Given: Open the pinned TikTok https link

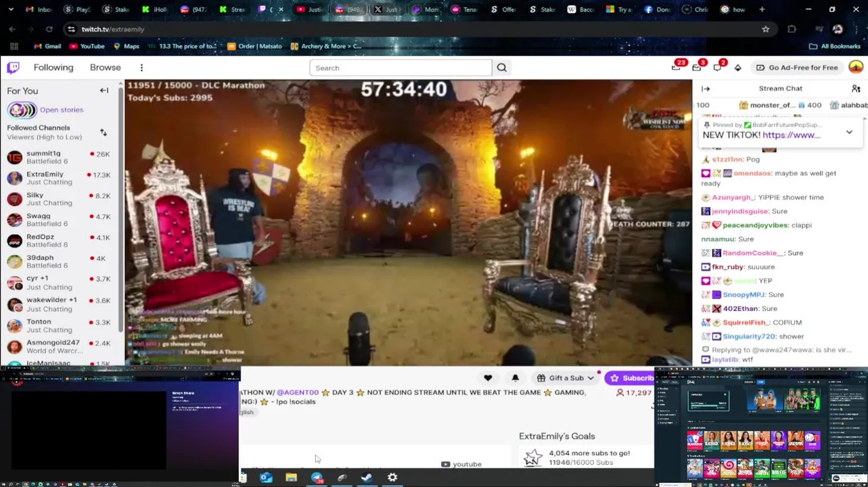Looking at the screenshot, I should (792, 135).
